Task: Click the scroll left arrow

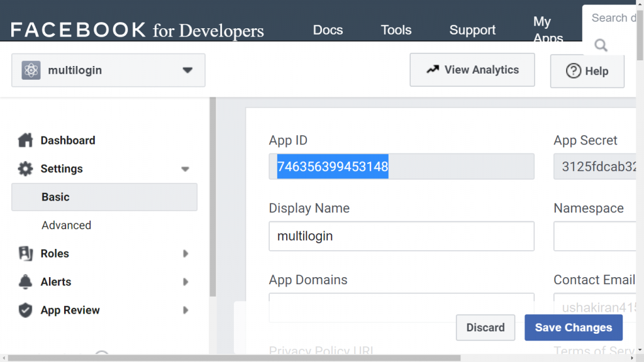Action: click(4, 358)
